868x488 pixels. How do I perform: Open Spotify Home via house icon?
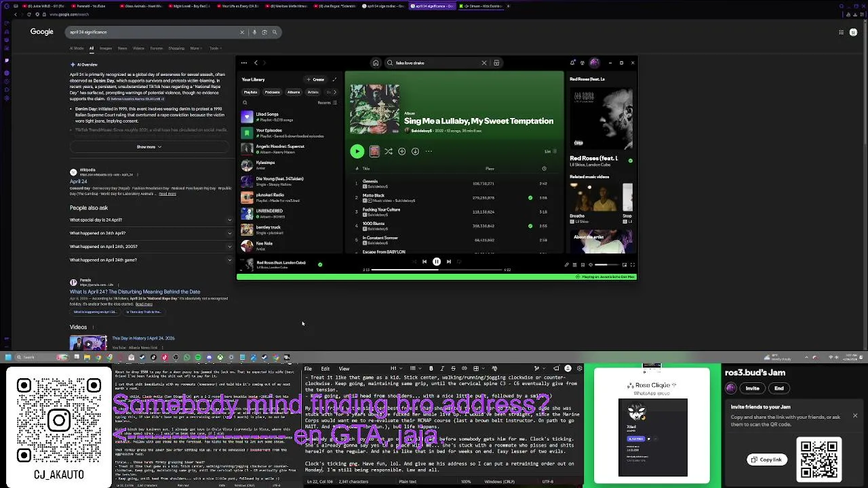[376, 63]
